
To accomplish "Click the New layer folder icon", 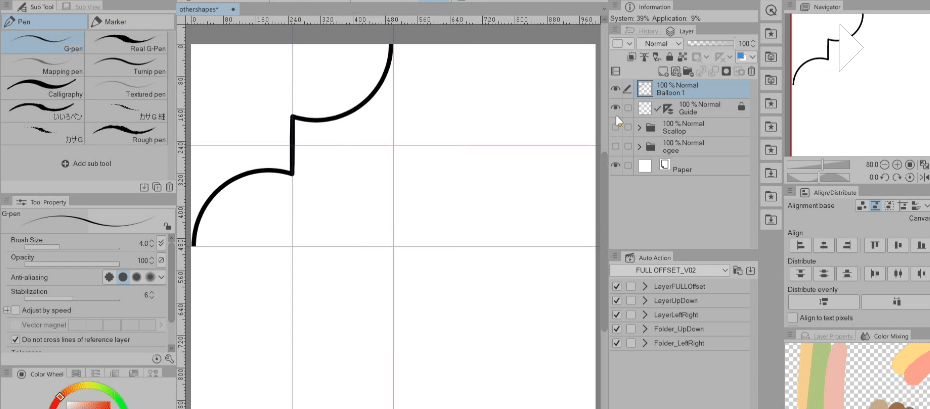I will pyautogui.click(x=687, y=71).
